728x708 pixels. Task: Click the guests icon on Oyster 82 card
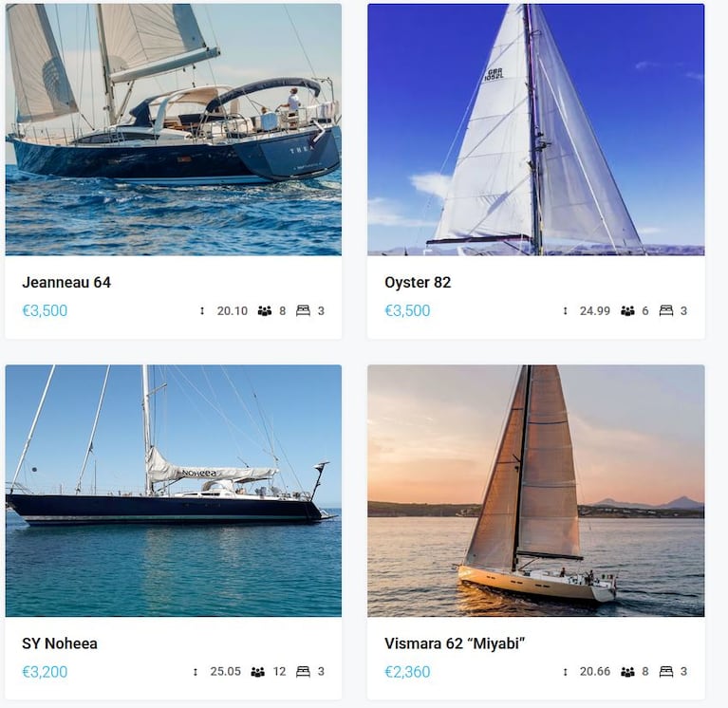pyautogui.click(x=627, y=310)
